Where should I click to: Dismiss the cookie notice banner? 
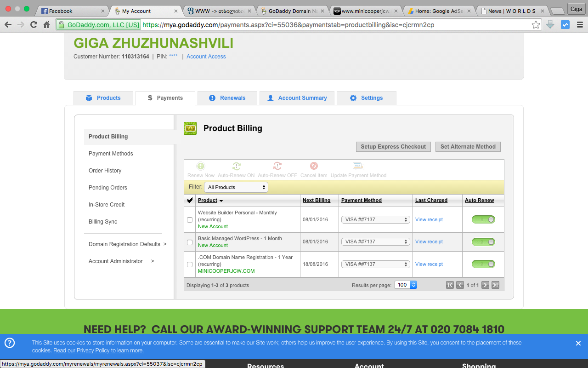(578, 343)
